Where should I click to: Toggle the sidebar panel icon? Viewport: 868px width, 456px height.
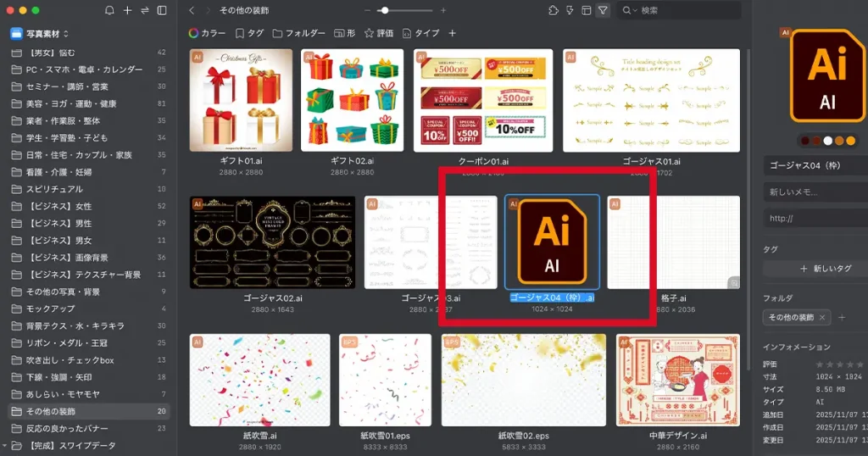(x=162, y=10)
